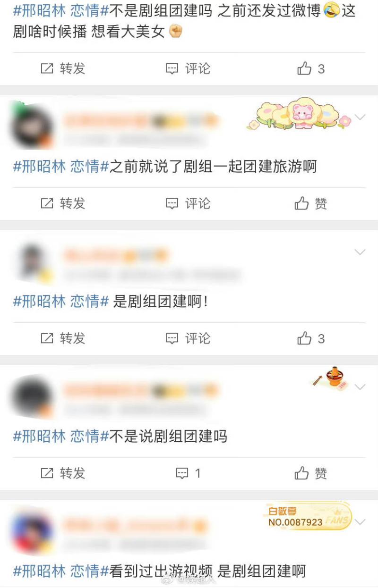The image size is (378, 588).
Task: Repost the 不是说剧组团建吗 post
Action: (x=63, y=473)
